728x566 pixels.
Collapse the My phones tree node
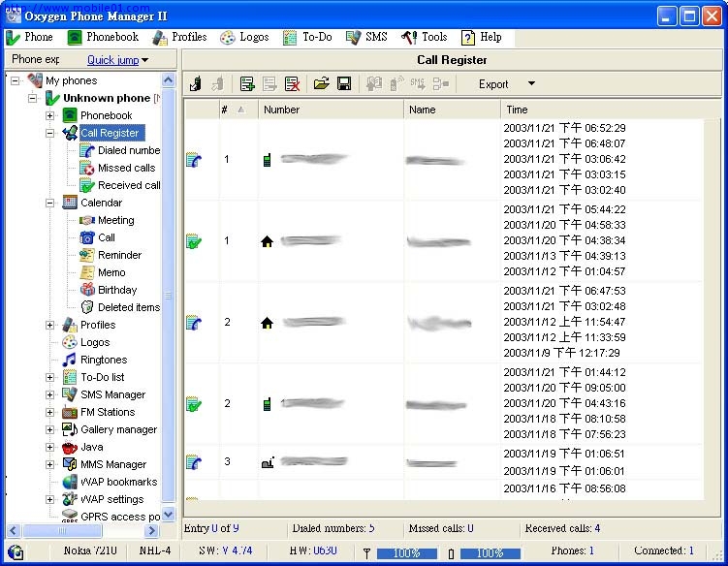(16, 80)
